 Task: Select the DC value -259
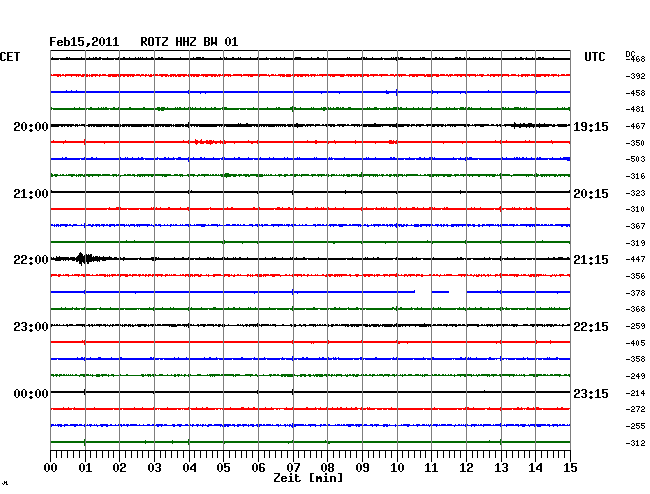(635, 326)
